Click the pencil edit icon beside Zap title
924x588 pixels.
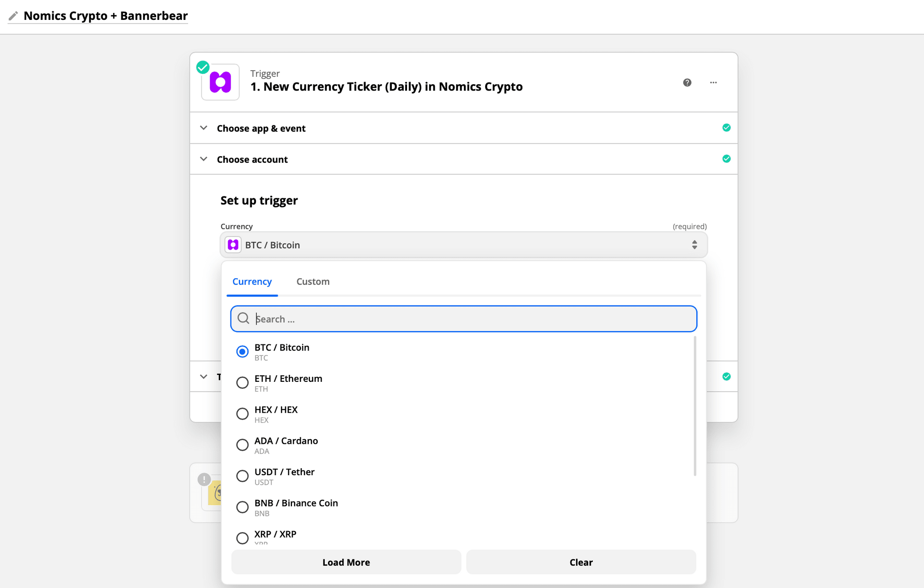[13, 16]
